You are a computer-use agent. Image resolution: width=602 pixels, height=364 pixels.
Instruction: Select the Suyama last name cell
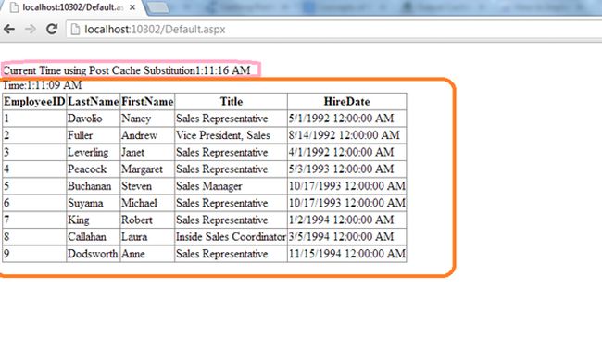94,203
